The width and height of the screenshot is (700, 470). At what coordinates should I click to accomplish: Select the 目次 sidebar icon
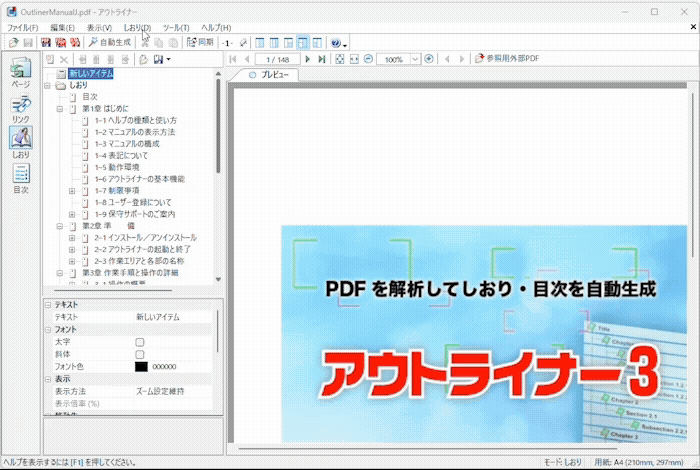(20, 177)
